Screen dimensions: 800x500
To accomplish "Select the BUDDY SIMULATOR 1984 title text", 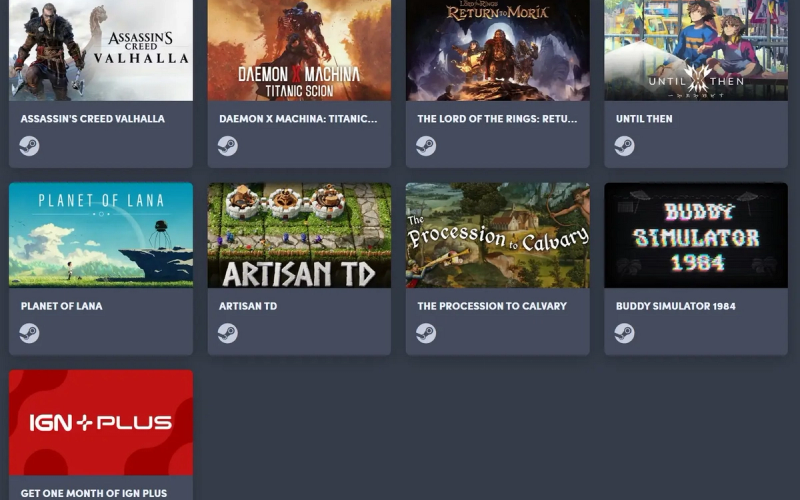I will pos(676,306).
